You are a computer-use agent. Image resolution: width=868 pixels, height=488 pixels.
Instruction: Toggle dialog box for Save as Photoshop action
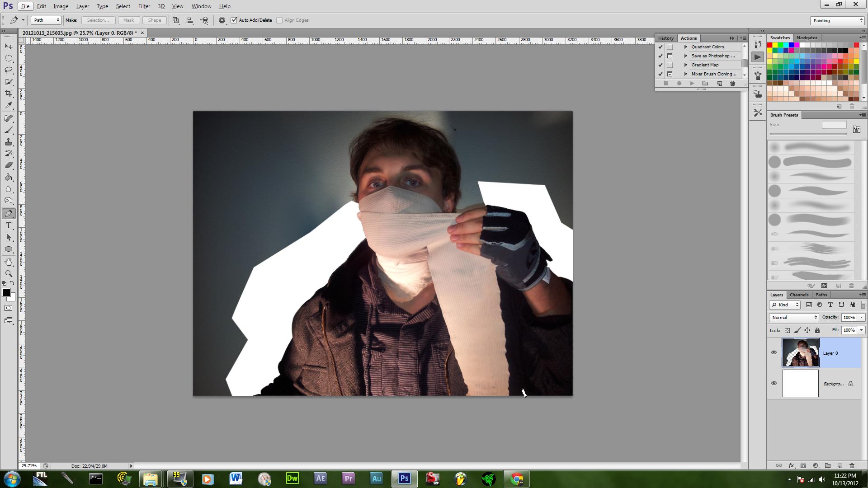(670, 56)
